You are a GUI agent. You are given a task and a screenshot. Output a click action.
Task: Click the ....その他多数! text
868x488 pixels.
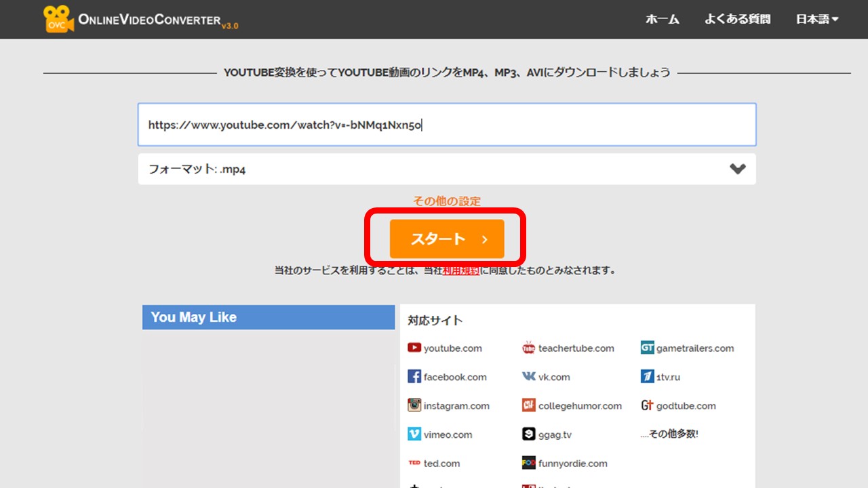[669, 434]
